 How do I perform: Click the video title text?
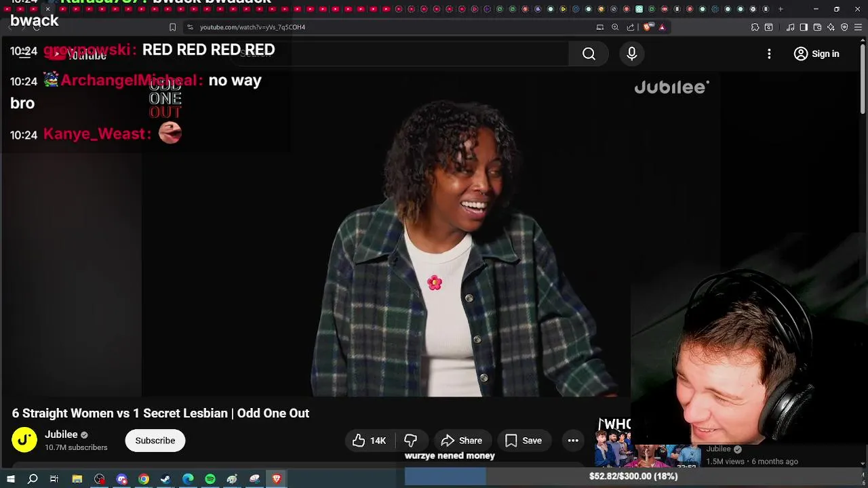click(x=161, y=413)
